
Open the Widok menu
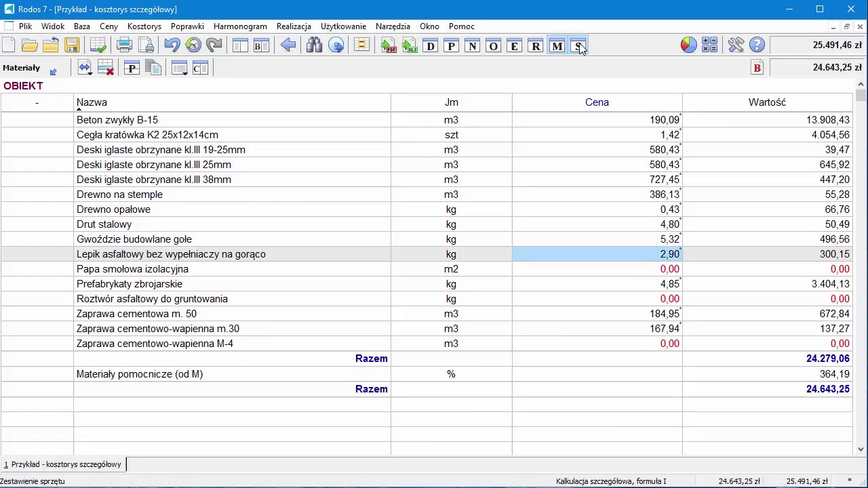pyautogui.click(x=53, y=26)
